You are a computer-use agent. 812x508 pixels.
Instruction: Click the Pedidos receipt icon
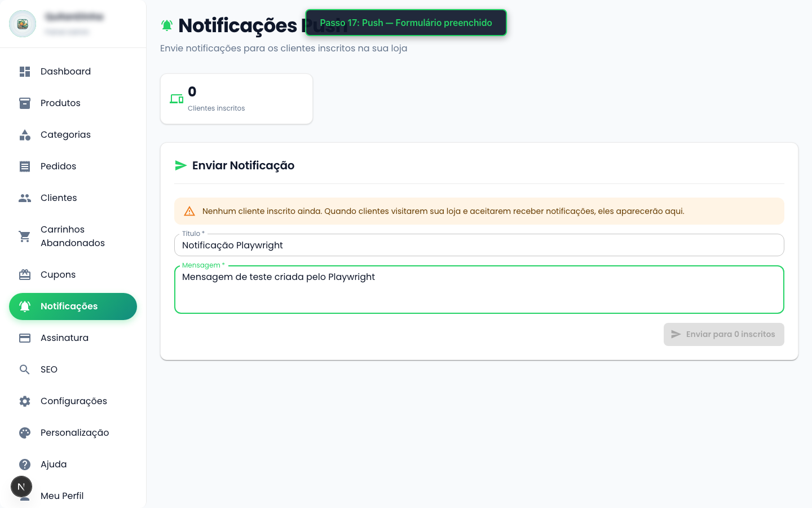pyautogui.click(x=25, y=167)
